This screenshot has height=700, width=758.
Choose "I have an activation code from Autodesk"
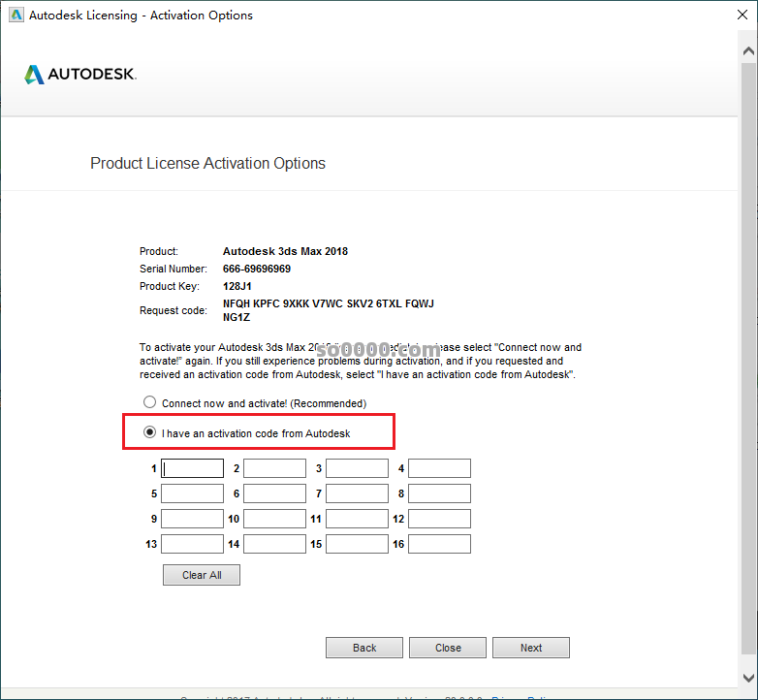(x=149, y=433)
